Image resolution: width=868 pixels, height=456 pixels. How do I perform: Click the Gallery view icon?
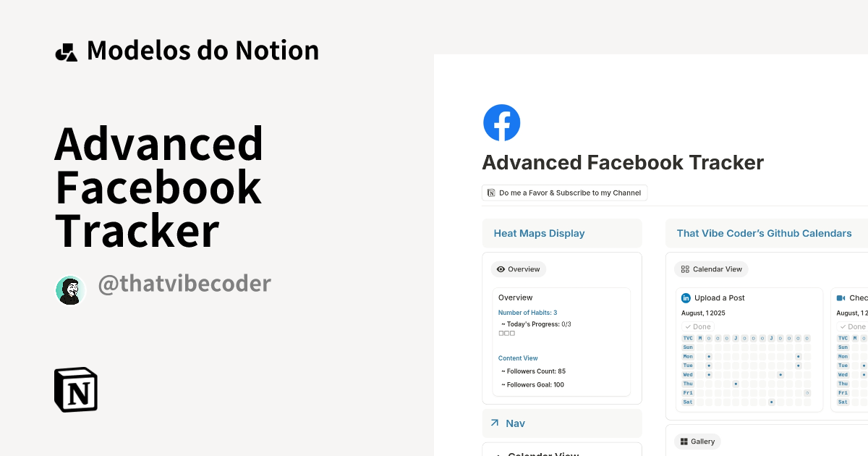click(684, 441)
